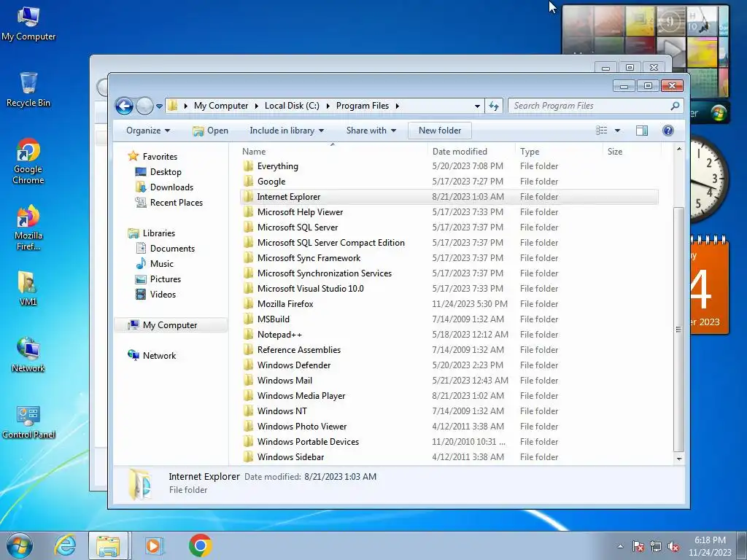Select Desktop under Favorites
The height and width of the screenshot is (560, 747).
point(158,172)
